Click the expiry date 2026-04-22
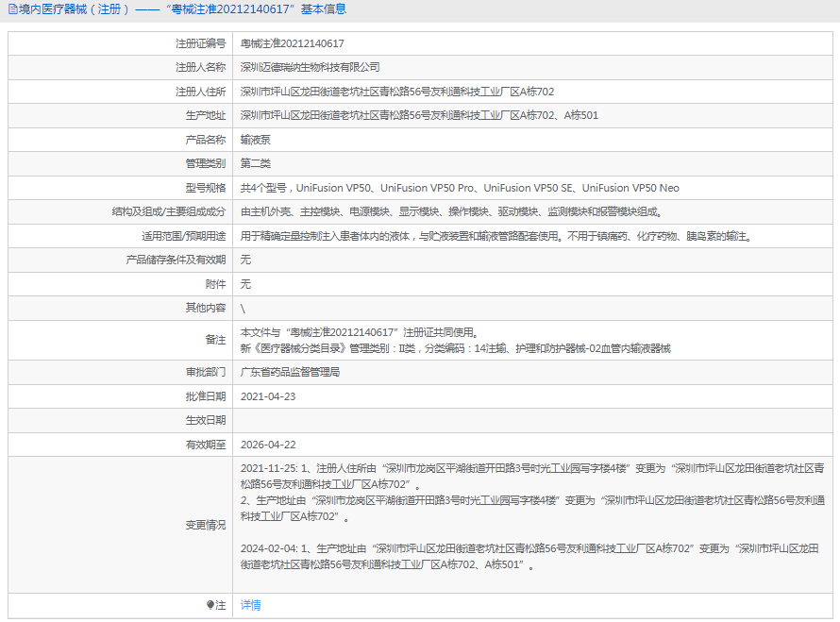Viewport: 840px width, 622px height. tap(268, 445)
